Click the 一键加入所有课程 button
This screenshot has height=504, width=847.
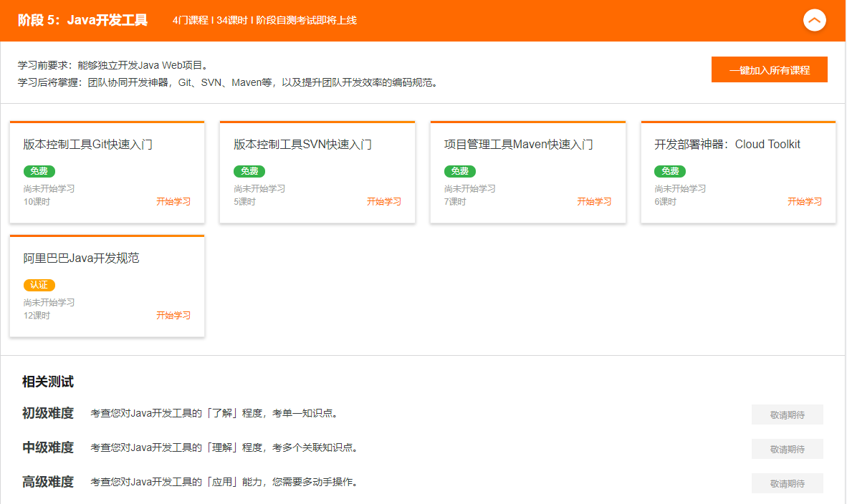[x=769, y=69]
